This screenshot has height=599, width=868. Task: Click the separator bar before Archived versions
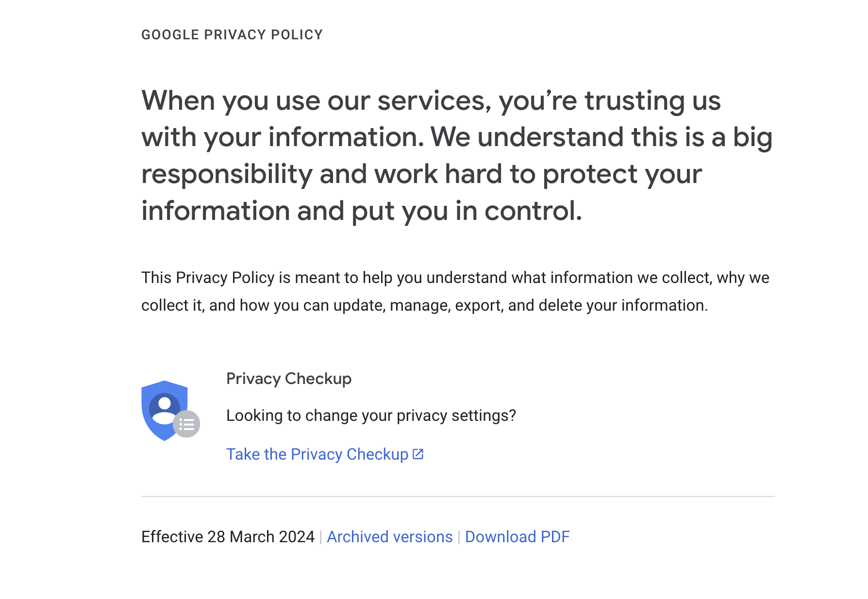pyautogui.click(x=321, y=537)
